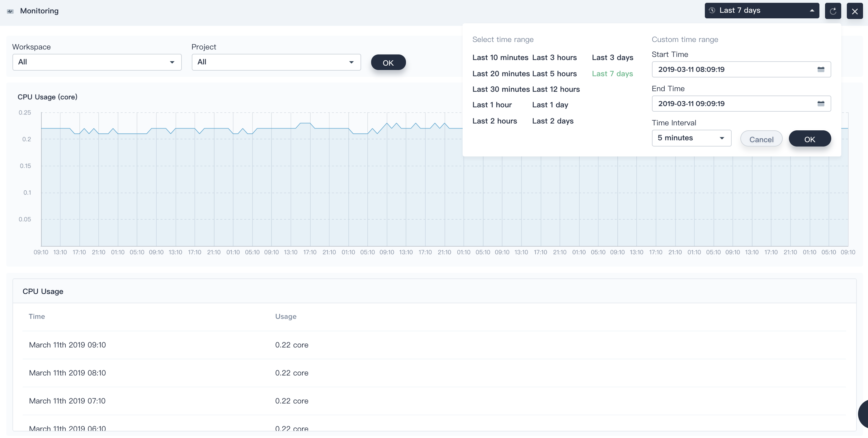The image size is (868, 438).
Task: Collapse the Last 7 days time range dropdown
Action: [x=762, y=11]
